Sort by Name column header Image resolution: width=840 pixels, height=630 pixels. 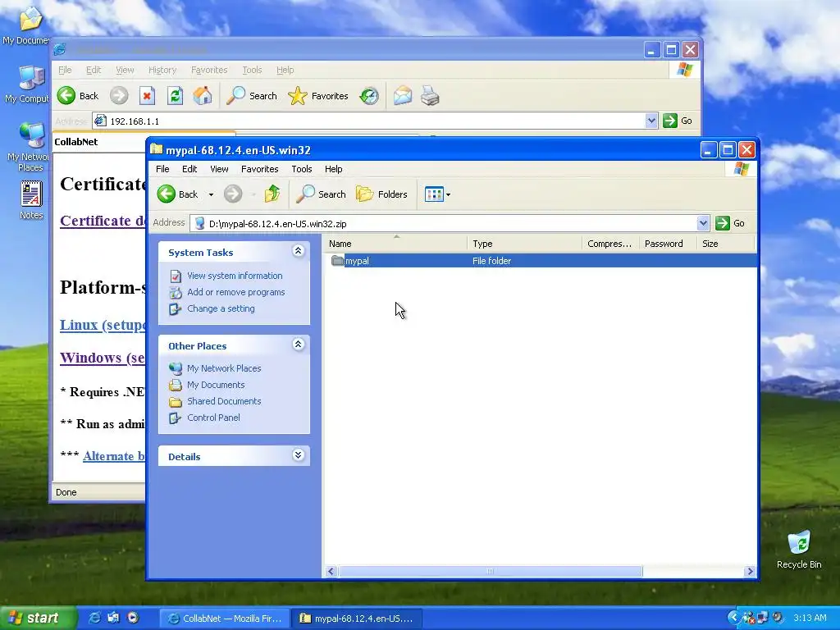coord(395,244)
